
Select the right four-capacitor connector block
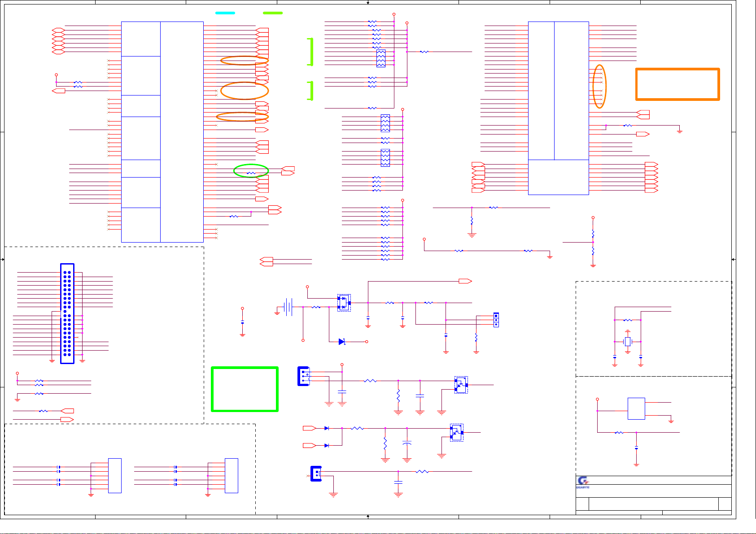232,476
